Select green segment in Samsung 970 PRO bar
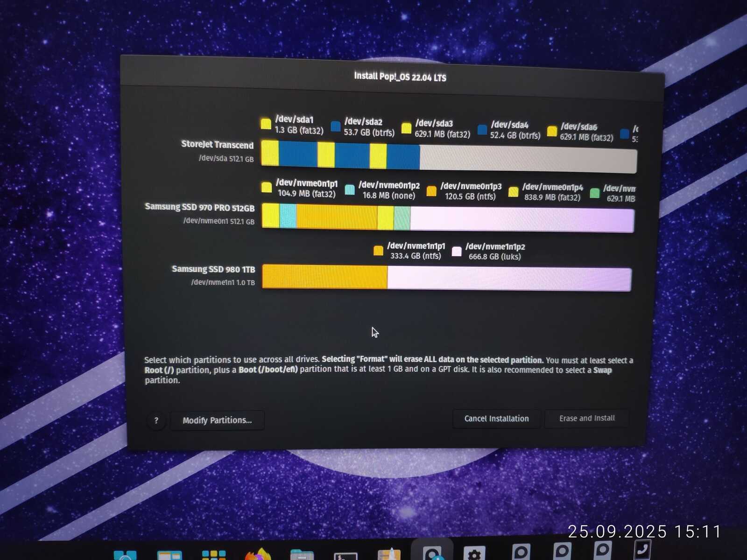 [402, 218]
